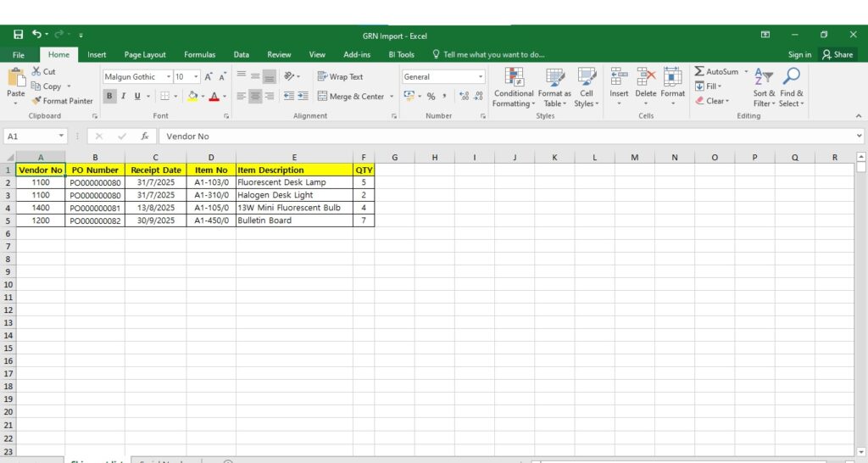Viewport: 868px width, 463px height.
Task: Click the Save icon in title bar
Action: pyautogui.click(x=18, y=35)
